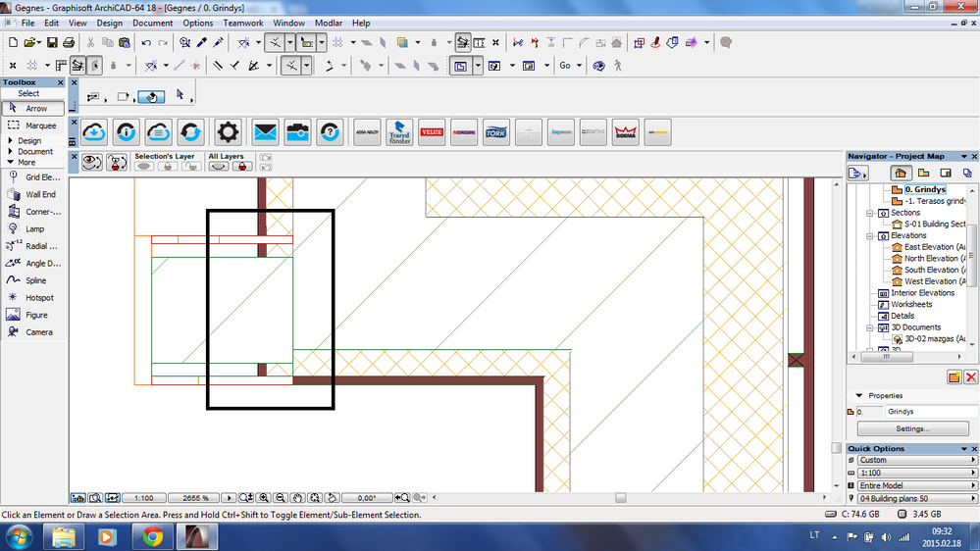The image size is (980, 551).
Task: Open the Modlar menu
Action: point(329,23)
